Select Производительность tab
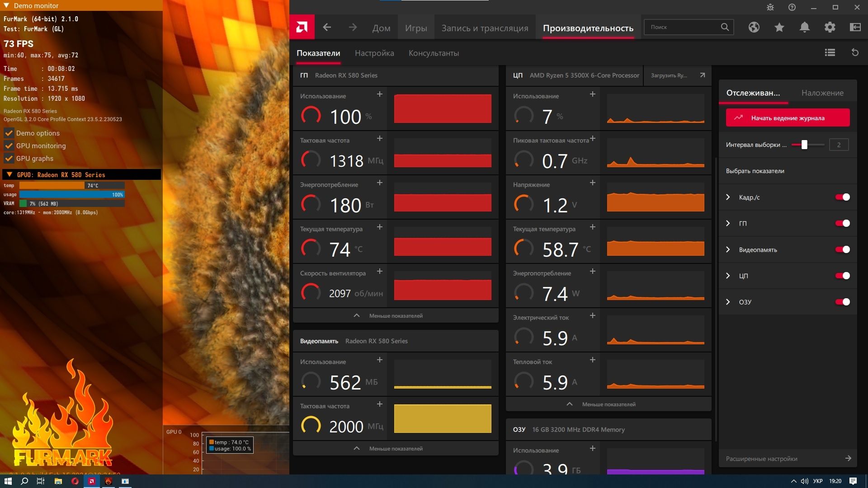 588,28
